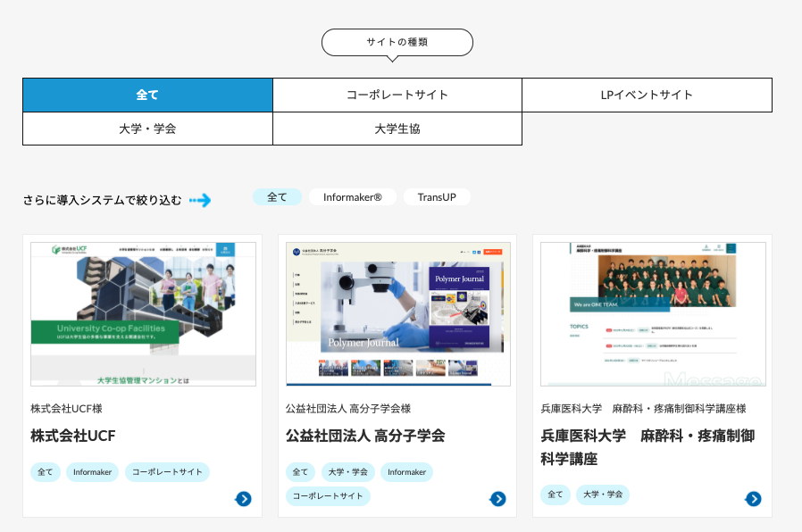Click コーポレートサイト tag on 株式会社UCF card
The width and height of the screenshot is (802, 532).
pyautogui.click(x=167, y=472)
